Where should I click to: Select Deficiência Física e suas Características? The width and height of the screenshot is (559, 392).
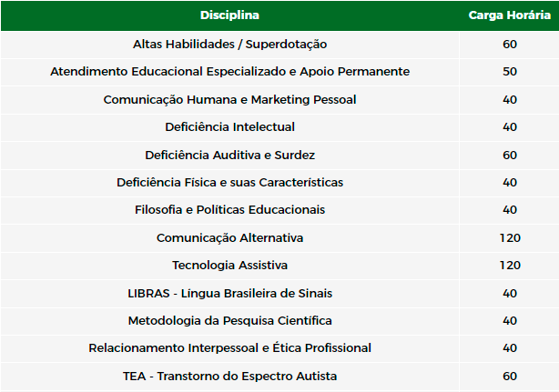(x=230, y=183)
